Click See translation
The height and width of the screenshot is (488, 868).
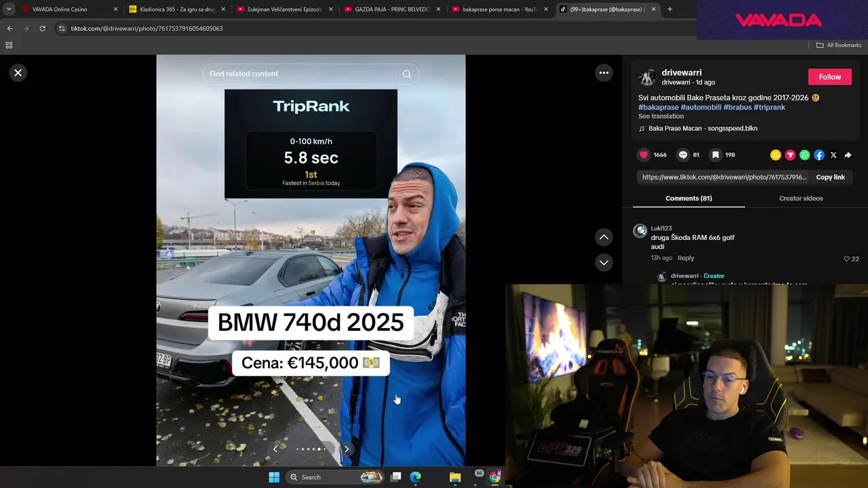tap(660, 116)
